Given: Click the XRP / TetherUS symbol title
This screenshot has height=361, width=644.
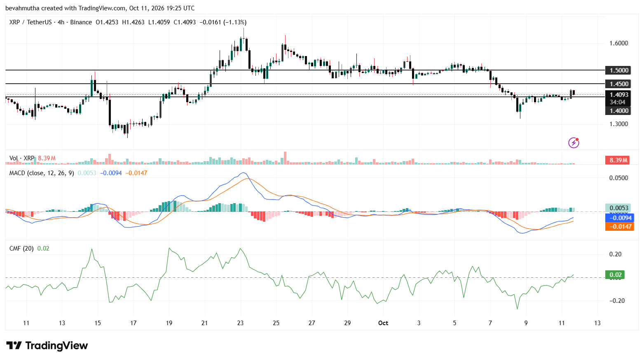Looking at the screenshot, I should pyautogui.click(x=30, y=22).
